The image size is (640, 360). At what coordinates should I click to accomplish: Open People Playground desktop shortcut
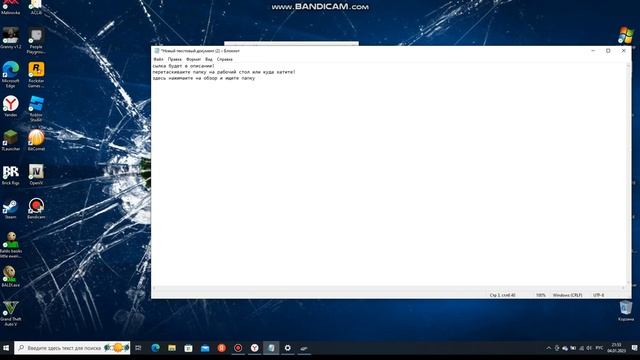click(36, 40)
